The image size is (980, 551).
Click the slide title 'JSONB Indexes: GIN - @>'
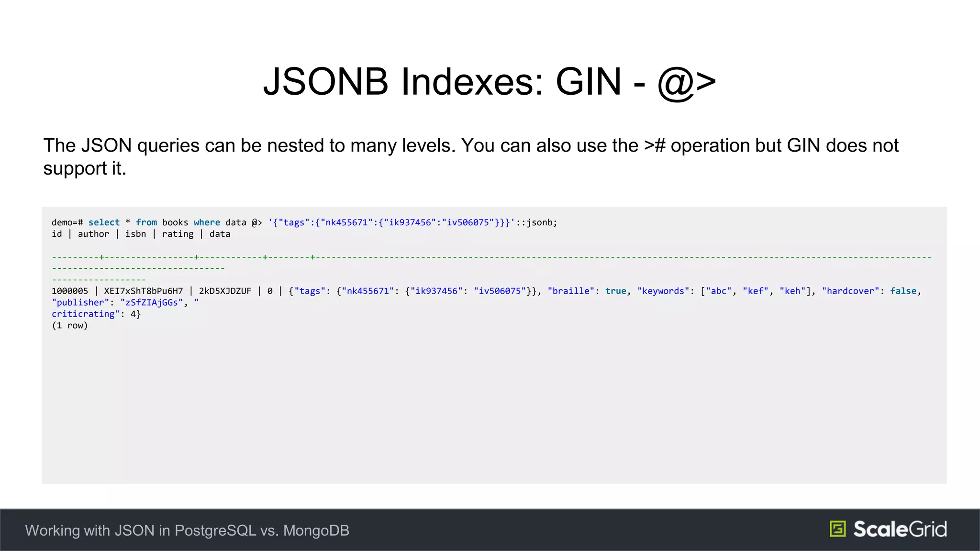(x=490, y=82)
